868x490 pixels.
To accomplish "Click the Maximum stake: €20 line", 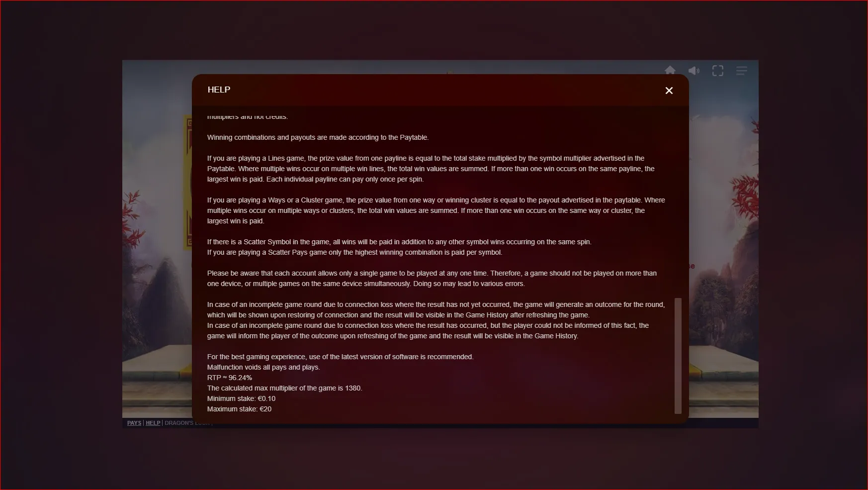I will point(239,409).
